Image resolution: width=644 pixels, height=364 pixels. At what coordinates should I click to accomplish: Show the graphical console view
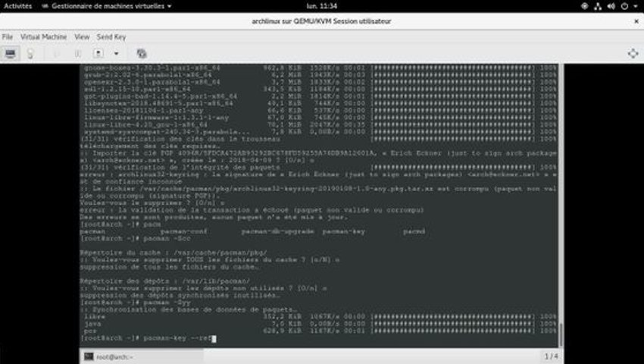(11, 54)
